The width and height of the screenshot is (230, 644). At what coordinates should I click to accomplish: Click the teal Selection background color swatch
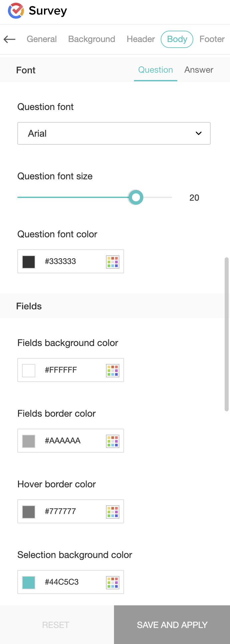[29, 582]
